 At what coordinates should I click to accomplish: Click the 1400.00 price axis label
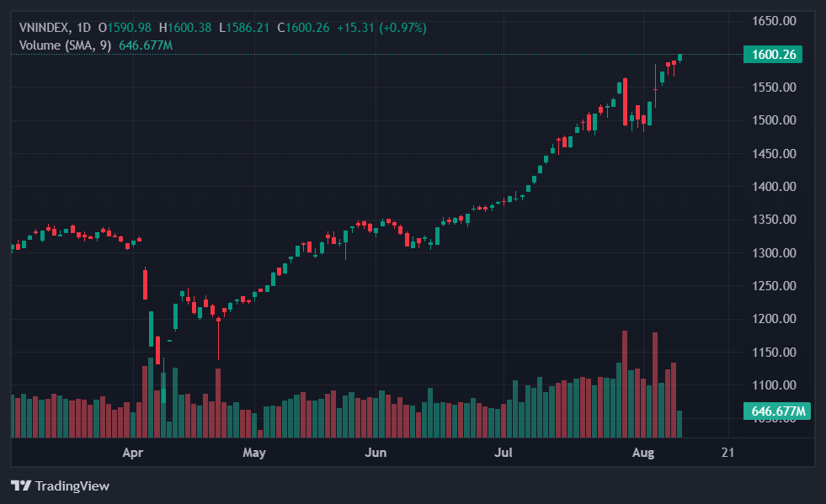[x=774, y=187]
